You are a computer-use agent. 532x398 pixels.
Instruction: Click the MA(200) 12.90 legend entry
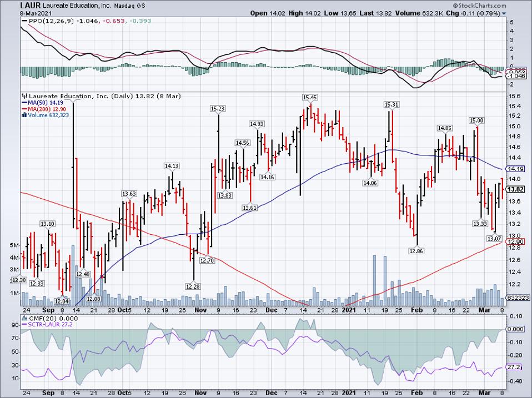pos(43,109)
